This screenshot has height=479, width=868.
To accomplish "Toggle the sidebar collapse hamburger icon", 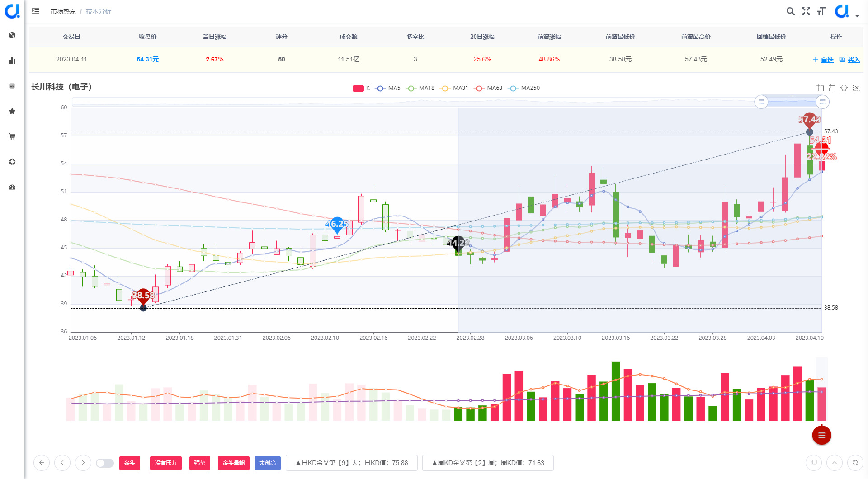I will coord(36,11).
